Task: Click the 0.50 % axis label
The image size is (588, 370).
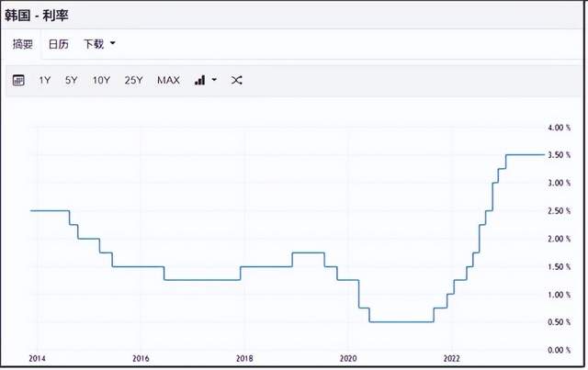Action: pos(560,322)
